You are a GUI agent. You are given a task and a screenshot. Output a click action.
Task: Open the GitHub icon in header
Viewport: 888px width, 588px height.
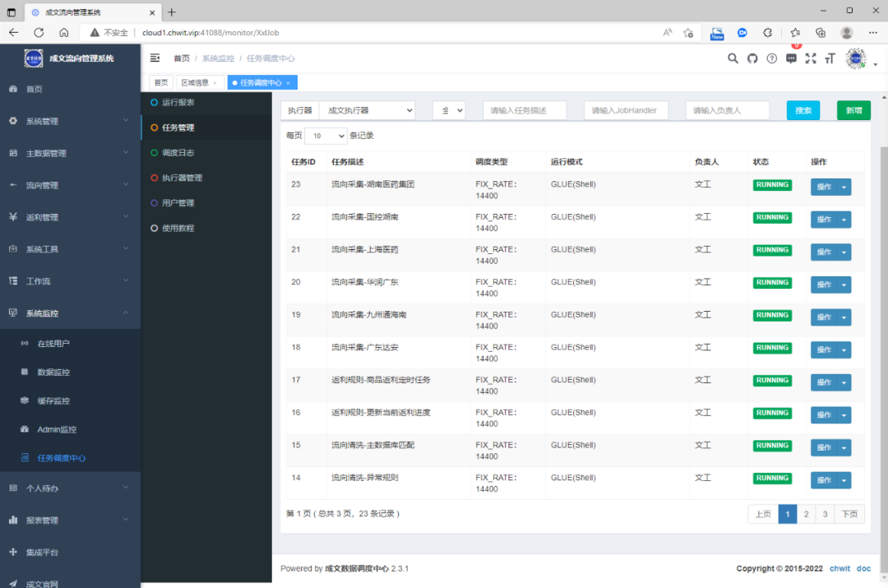click(752, 58)
